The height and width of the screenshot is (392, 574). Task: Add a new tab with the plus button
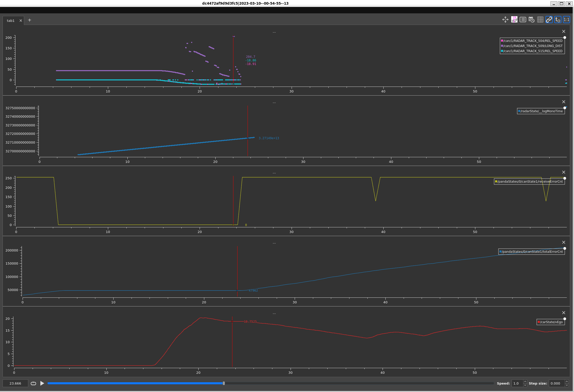coord(29,20)
